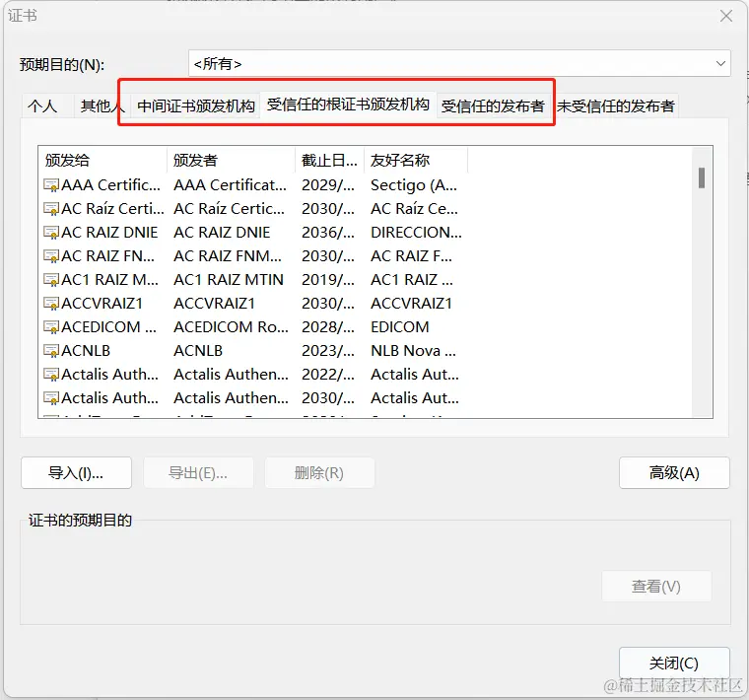
Task: Click friendly name NLB Nova ...
Action: pyautogui.click(x=413, y=351)
